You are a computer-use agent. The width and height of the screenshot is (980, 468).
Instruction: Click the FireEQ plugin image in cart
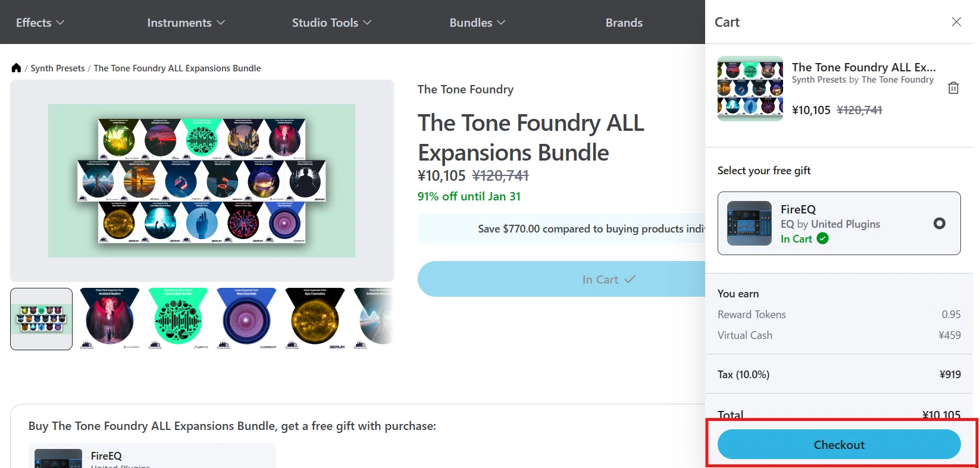coord(749,224)
